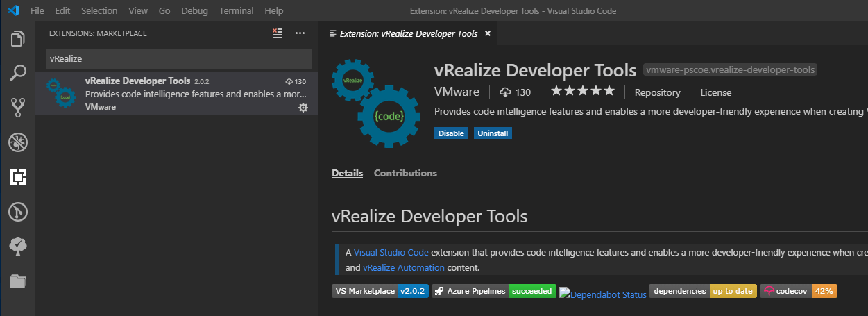868x316 pixels.
Task: Clear extensions search results icon
Action: pyautogui.click(x=278, y=33)
